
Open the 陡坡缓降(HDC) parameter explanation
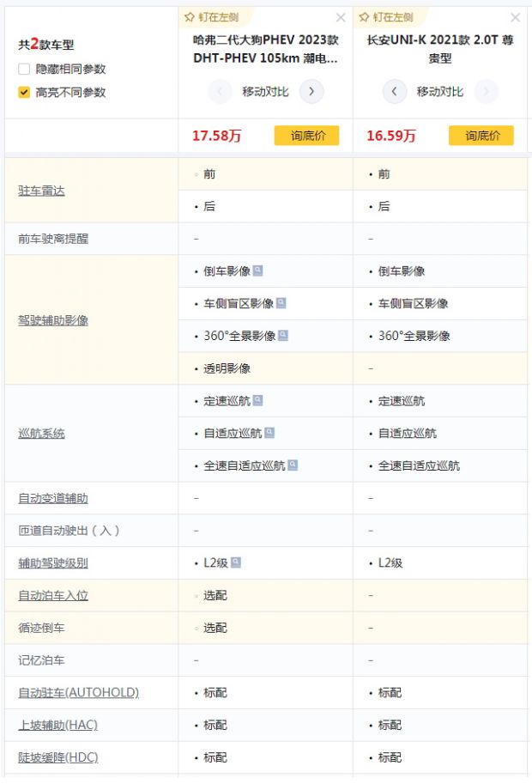[58, 757]
